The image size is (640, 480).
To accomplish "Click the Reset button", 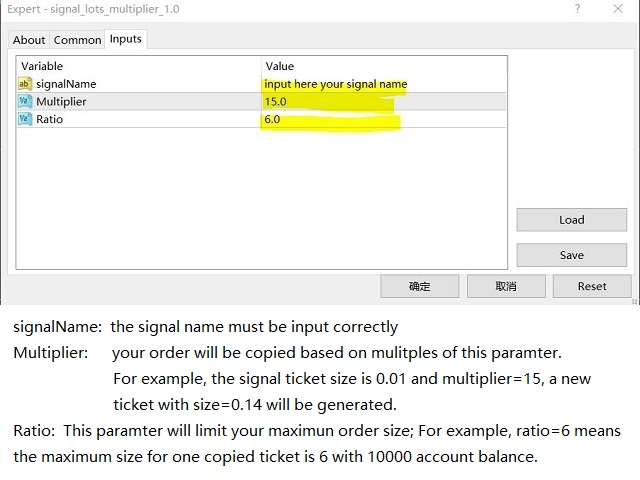I will pos(592,286).
